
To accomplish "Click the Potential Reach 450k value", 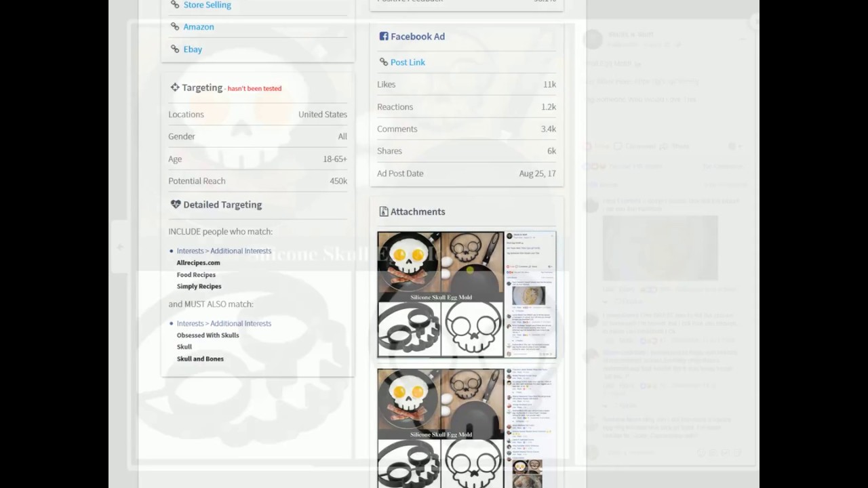I will pos(338,181).
